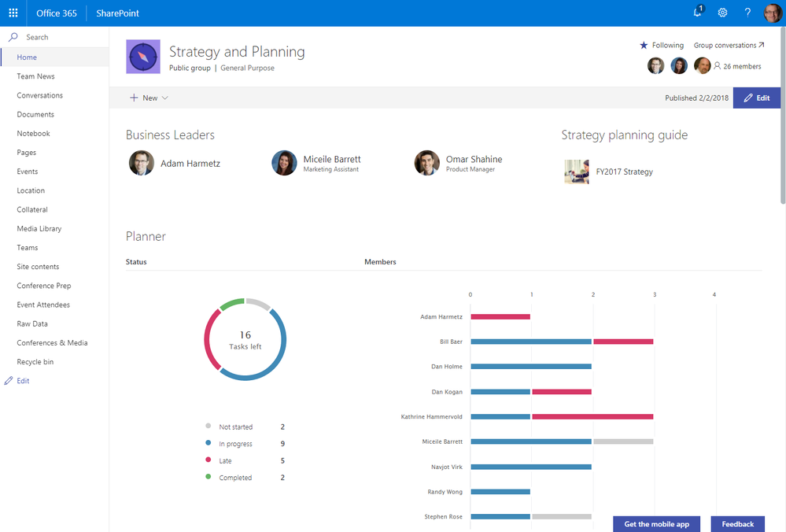Go to Conversations in sidebar
The width and height of the screenshot is (786, 532).
pyautogui.click(x=39, y=95)
